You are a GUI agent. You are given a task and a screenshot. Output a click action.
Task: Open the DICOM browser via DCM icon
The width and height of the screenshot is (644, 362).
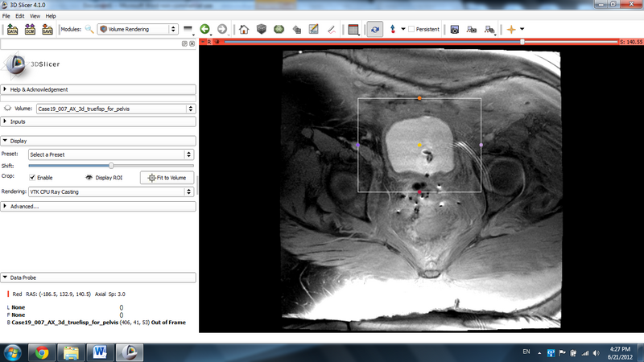tap(30, 30)
